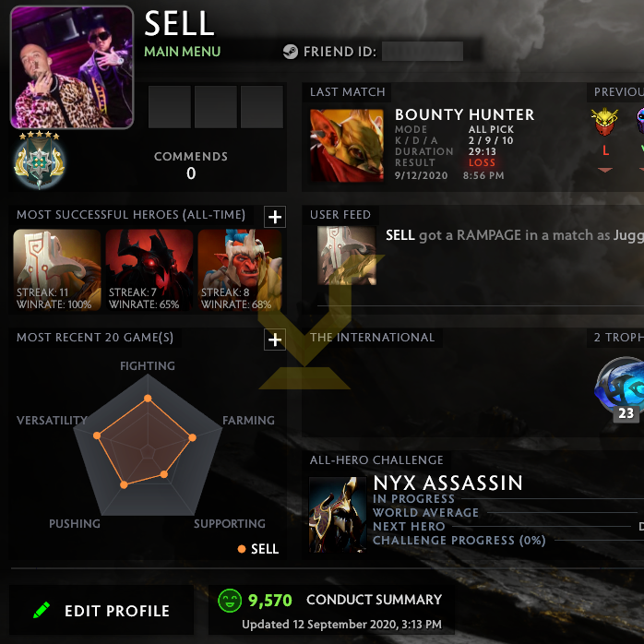Click the red arrow under the L result
This screenshot has height=644, width=644.
click(605, 170)
